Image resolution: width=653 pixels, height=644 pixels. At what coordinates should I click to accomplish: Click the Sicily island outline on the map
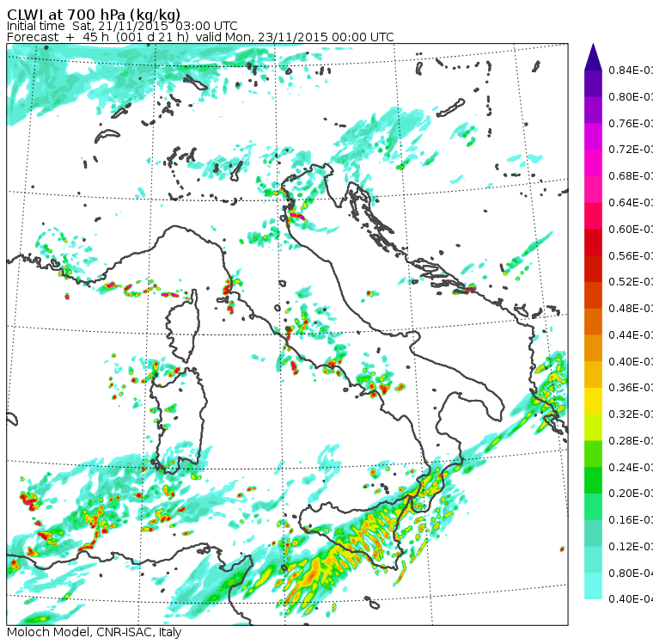(354, 535)
